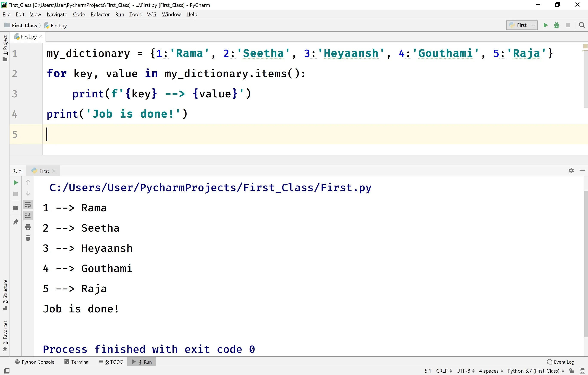588x375 pixels.
Task: Switch to the Terminal tool tab
Action: (77, 362)
